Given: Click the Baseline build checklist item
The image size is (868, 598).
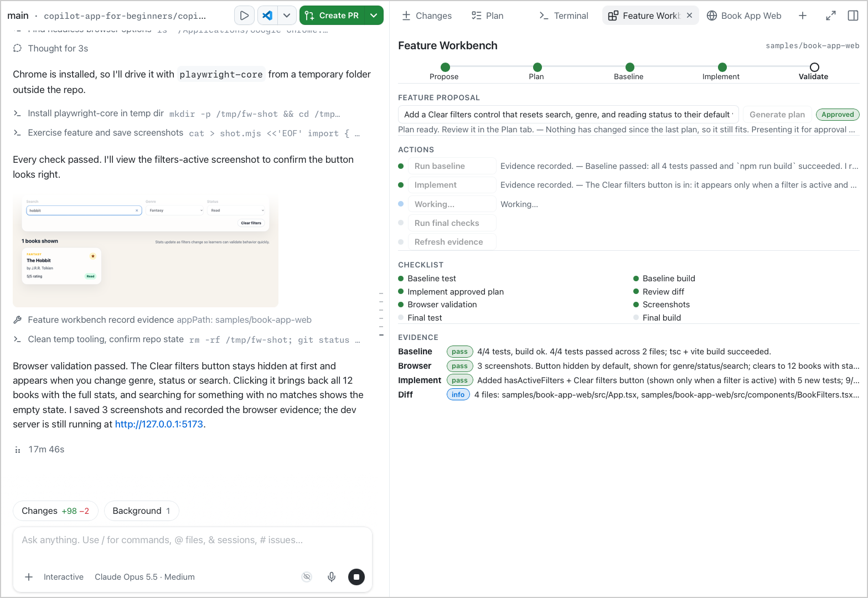Looking at the screenshot, I should tap(664, 279).
